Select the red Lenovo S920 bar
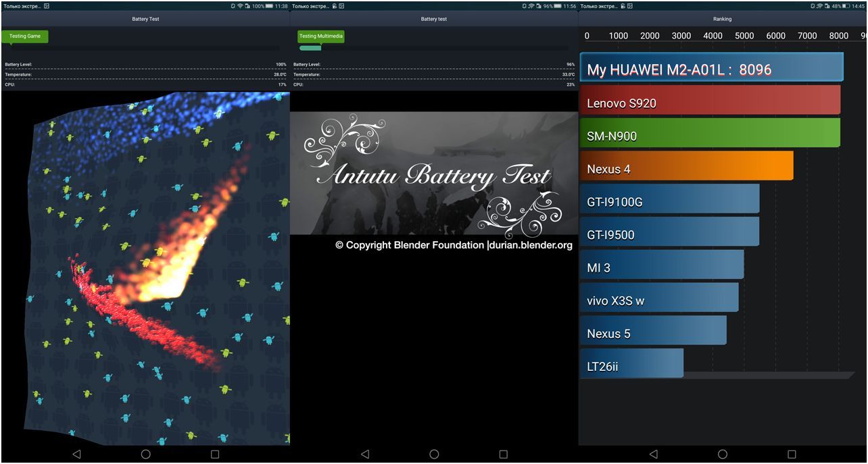 tap(710, 103)
